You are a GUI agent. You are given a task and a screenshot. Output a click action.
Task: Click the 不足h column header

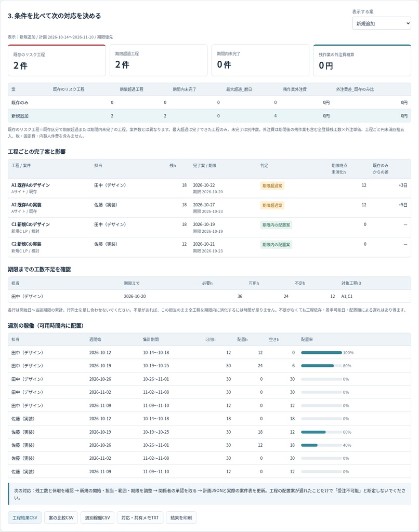pos(300,283)
